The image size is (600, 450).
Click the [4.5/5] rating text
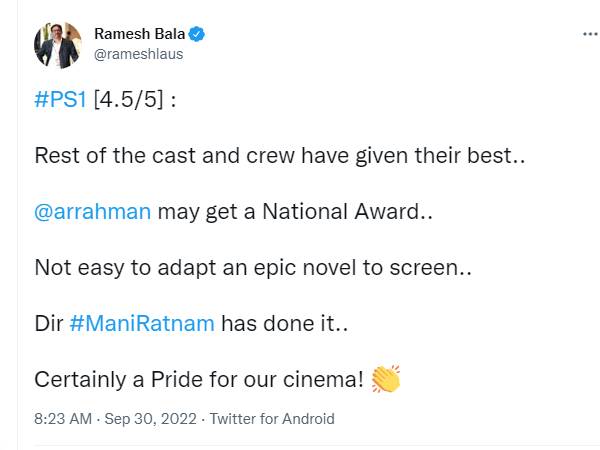coord(129,101)
